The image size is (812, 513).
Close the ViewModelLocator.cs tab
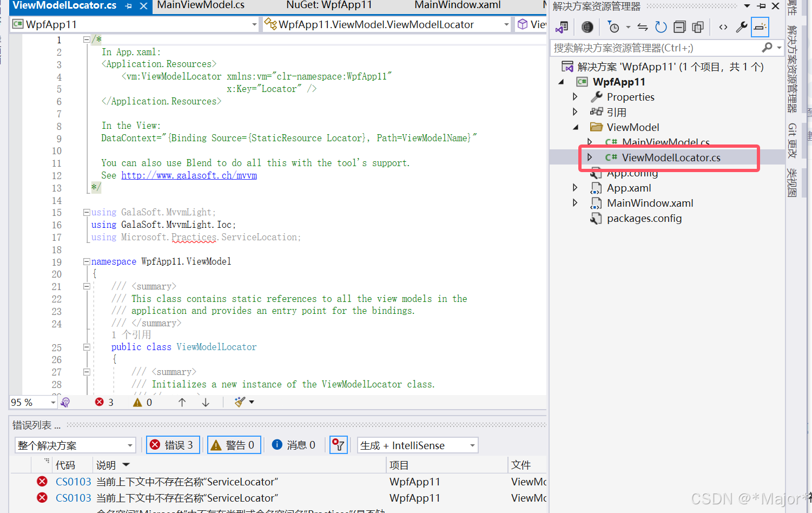coord(143,6)
